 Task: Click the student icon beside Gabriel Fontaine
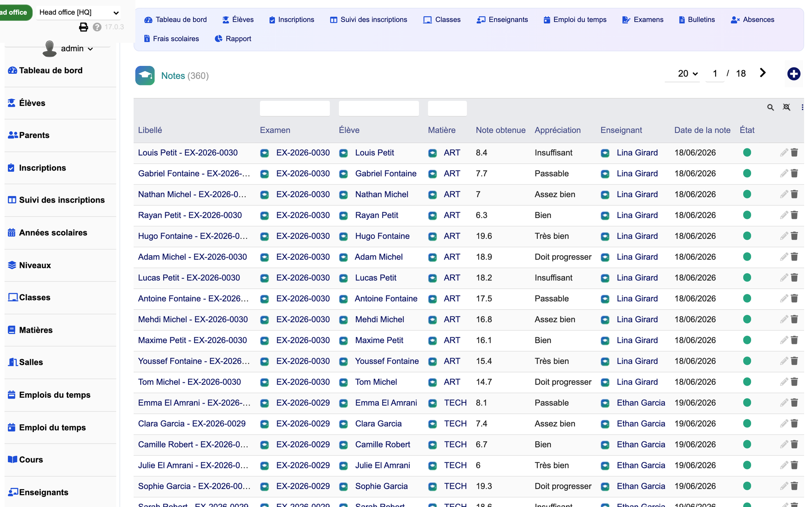click(x=343, y=174)
